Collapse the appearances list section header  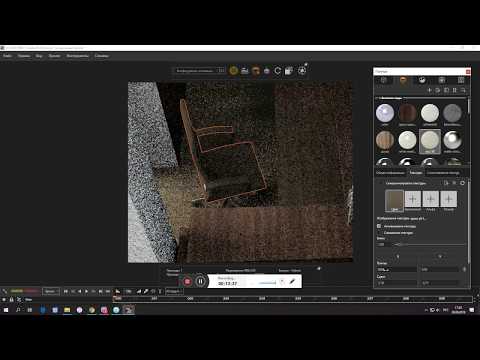pos(377,98)
